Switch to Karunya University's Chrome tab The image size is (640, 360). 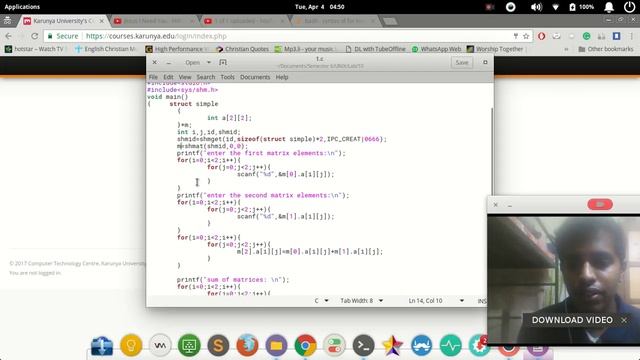coord(64,21)
